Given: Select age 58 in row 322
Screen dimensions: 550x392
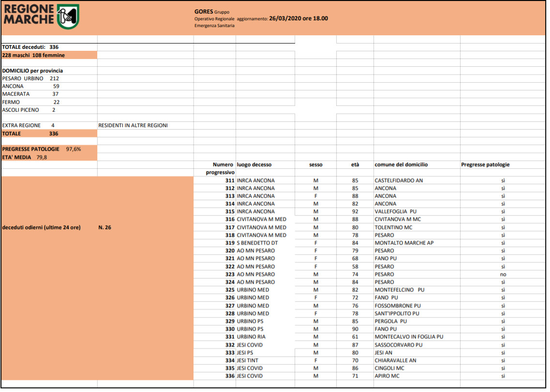Looking at the screenshot, I should tap(355, 266).
